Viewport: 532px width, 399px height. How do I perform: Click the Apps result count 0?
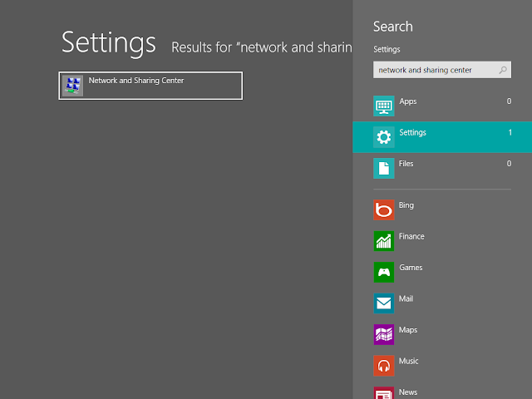(x=509, y=101)
